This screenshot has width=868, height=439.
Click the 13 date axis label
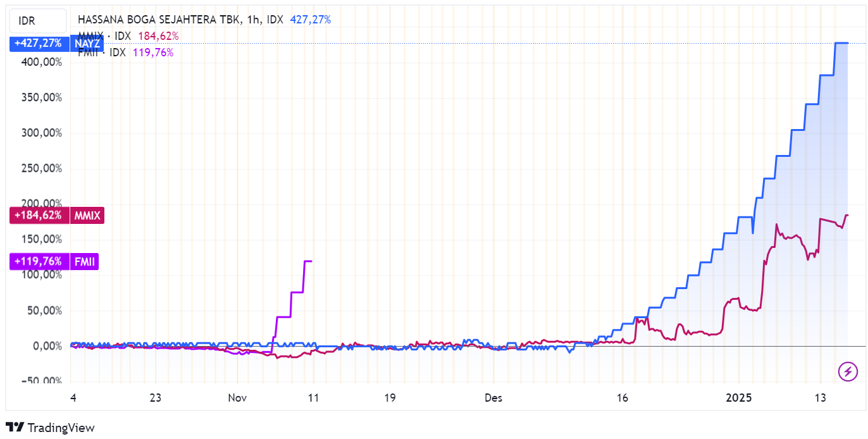[x=821, y=398]
